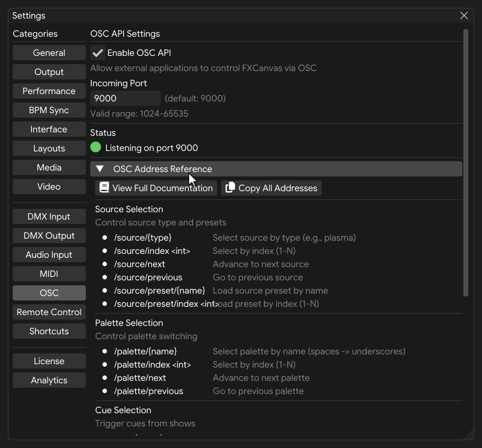Go to the Interface category

point(49,129)
